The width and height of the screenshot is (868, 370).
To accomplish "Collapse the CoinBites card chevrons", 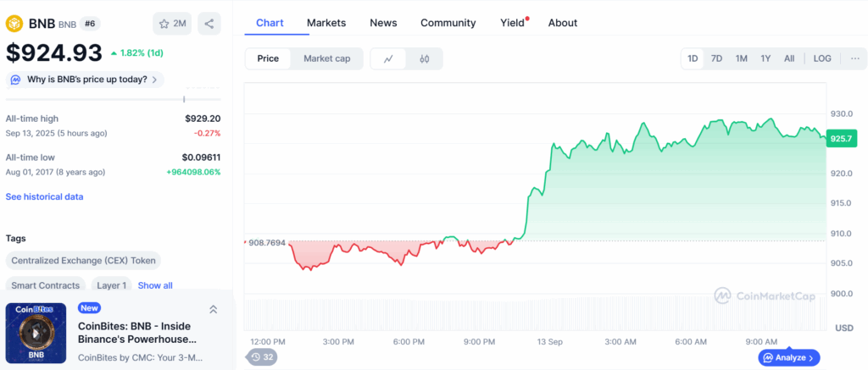I will 213,310.
